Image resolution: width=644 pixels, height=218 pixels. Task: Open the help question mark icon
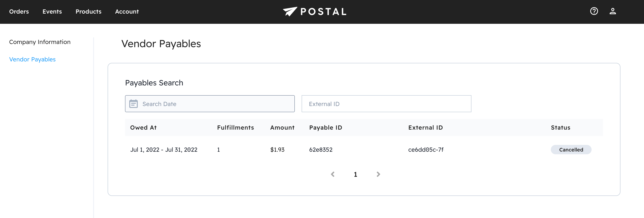[x=594, y=11]
